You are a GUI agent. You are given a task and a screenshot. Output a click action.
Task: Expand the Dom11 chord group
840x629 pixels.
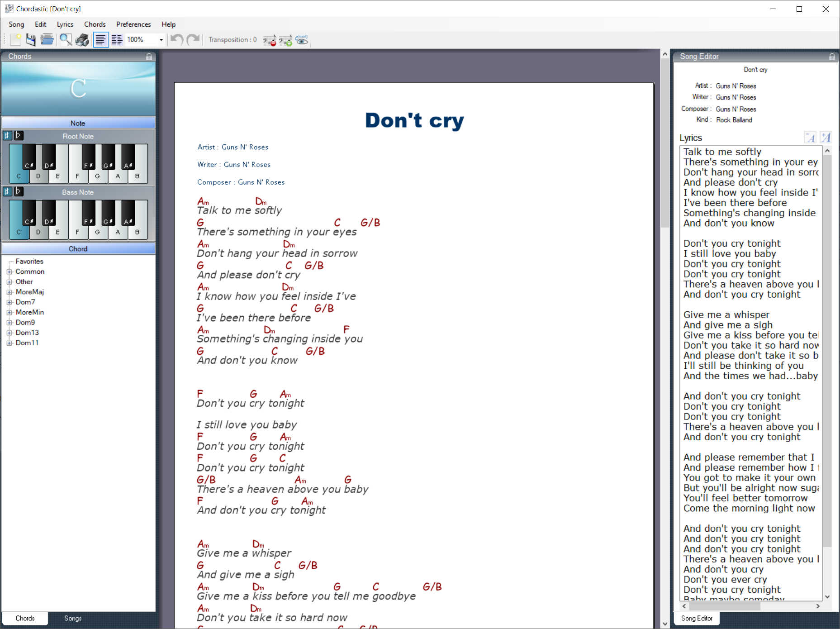pyautogui.click(x=9, y=343)
